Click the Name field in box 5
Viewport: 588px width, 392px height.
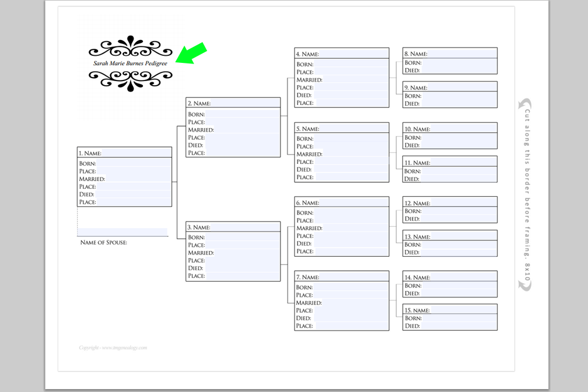(x=353, y=129)
